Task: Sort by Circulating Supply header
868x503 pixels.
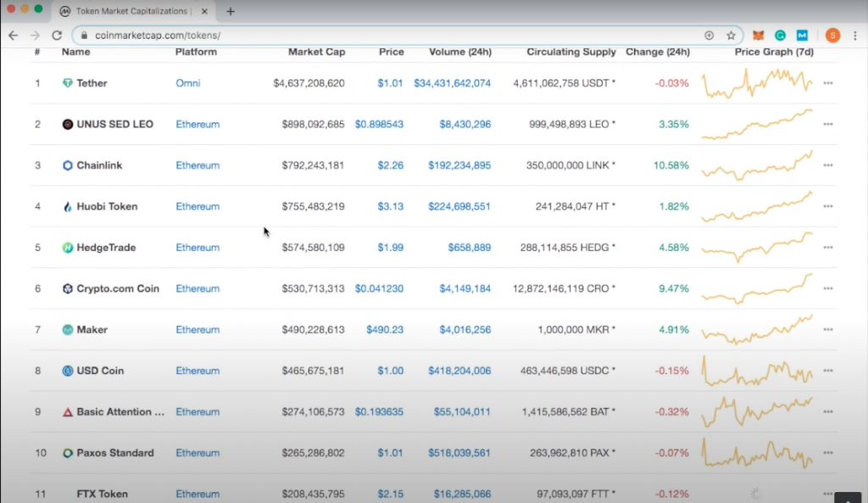Action: (571, 52)
